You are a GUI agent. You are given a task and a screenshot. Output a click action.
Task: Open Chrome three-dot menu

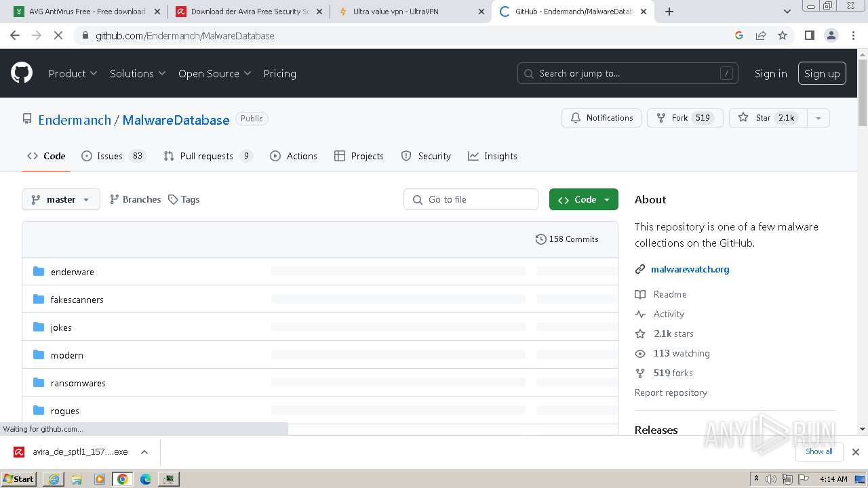(853, 35)
